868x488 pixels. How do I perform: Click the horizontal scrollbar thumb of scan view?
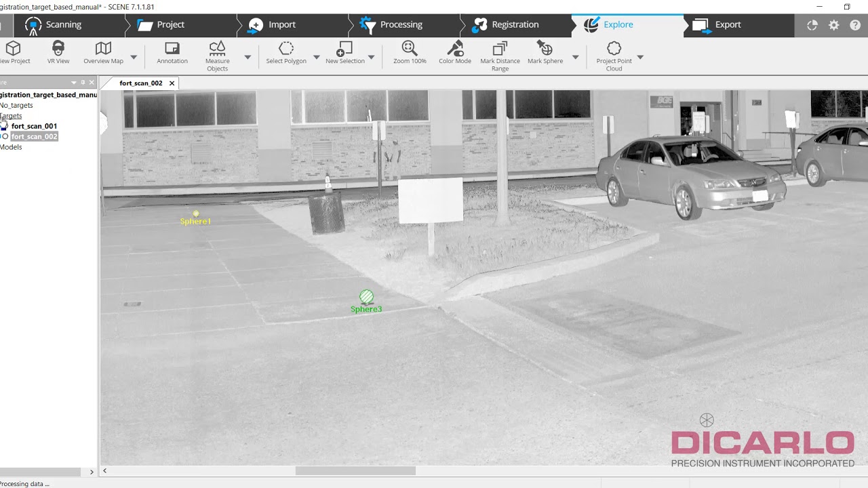(x=355, y=471)
